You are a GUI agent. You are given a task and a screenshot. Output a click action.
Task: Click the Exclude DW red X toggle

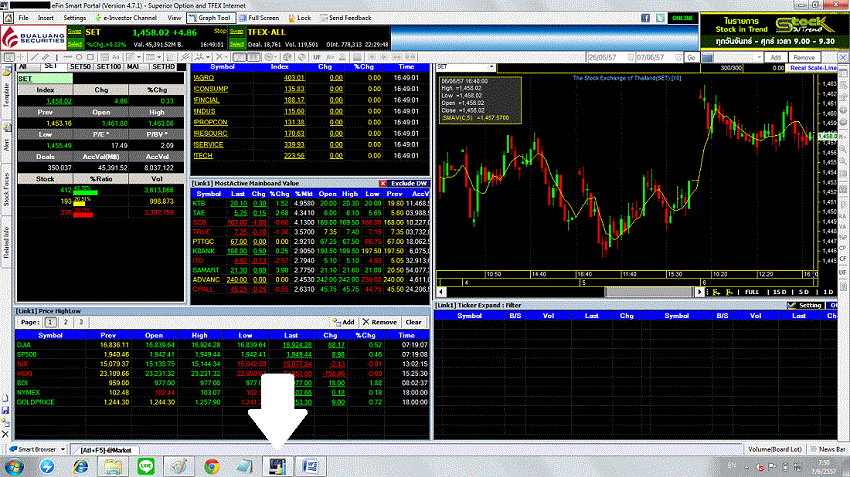pos(383,184)
